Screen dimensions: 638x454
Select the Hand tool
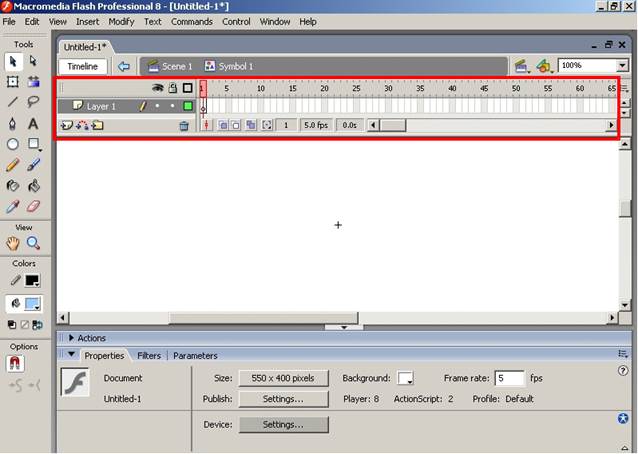click(x=13, y=244)
